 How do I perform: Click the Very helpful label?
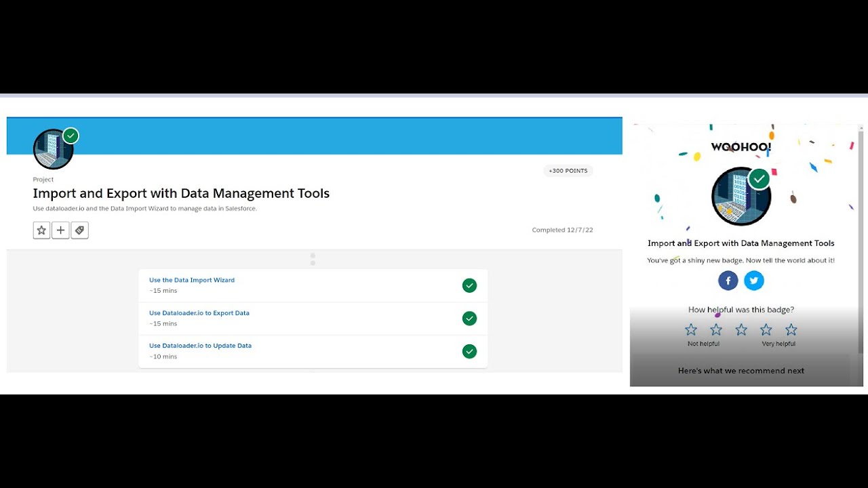tap(778, 344)
